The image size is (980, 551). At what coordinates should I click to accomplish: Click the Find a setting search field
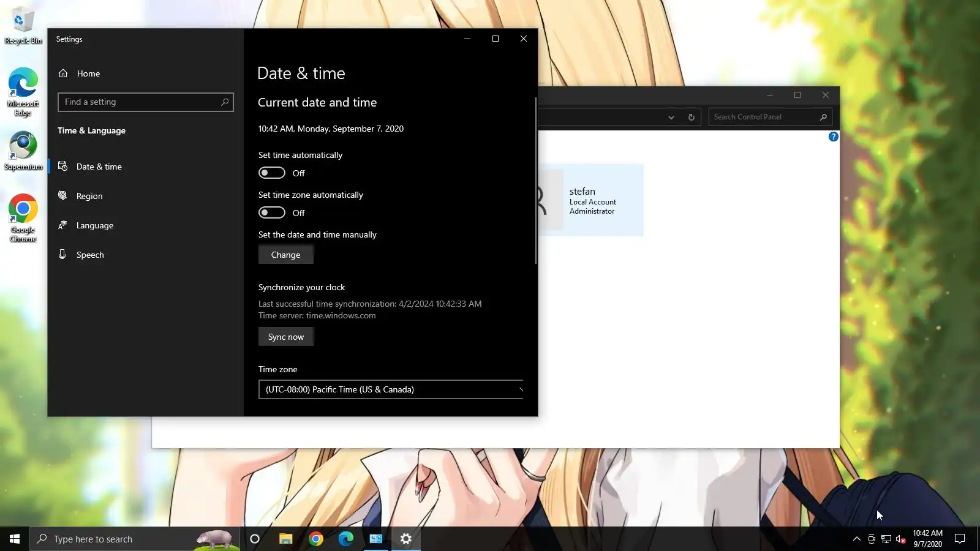[x=146, y=102]
